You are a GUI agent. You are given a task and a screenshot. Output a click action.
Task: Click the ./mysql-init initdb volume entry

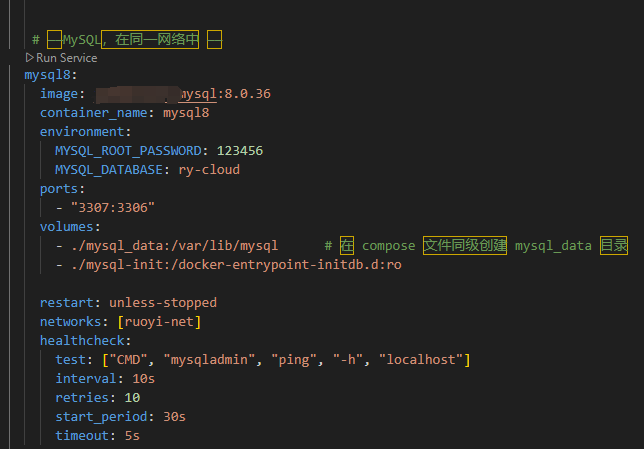pyautogui.click(x=236, y=265)
